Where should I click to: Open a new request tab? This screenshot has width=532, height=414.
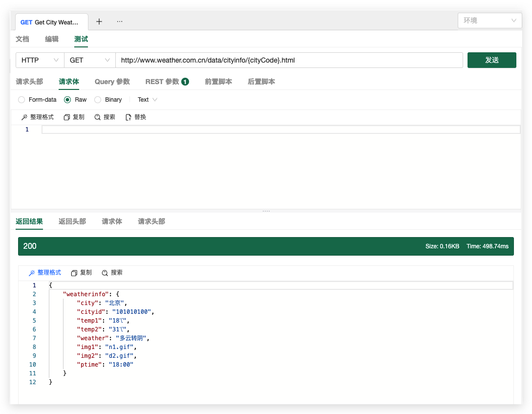(x=99, y=22)
